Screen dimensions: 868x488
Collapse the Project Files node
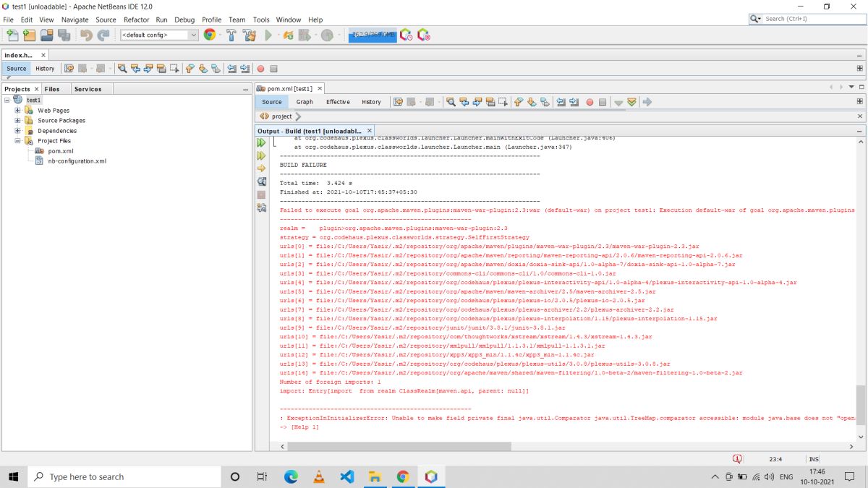pyautogui.click(x=17, y=141)
